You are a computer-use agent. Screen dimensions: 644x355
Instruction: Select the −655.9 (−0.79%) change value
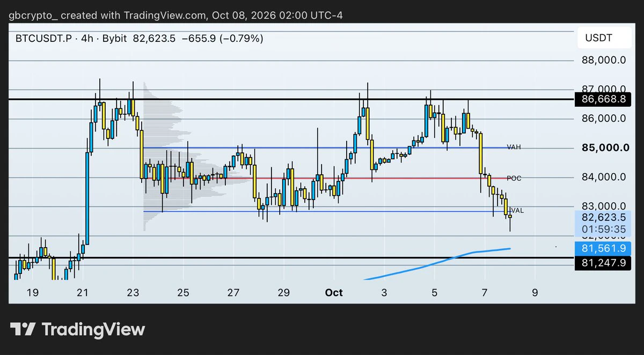pos(223,39)
